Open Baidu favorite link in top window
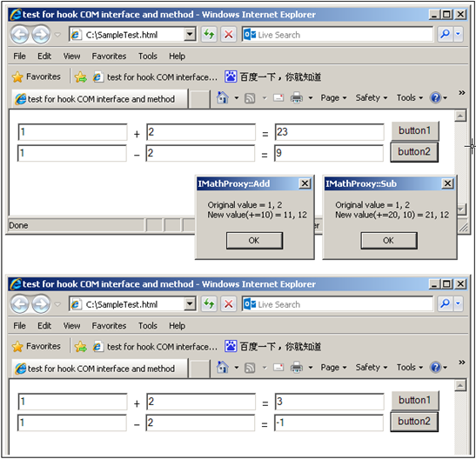 click(272, 77)
